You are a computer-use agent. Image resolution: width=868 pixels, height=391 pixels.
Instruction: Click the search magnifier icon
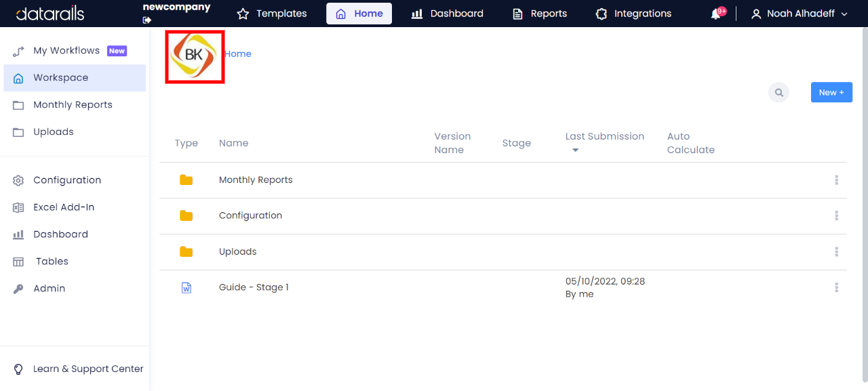[778, 92]
